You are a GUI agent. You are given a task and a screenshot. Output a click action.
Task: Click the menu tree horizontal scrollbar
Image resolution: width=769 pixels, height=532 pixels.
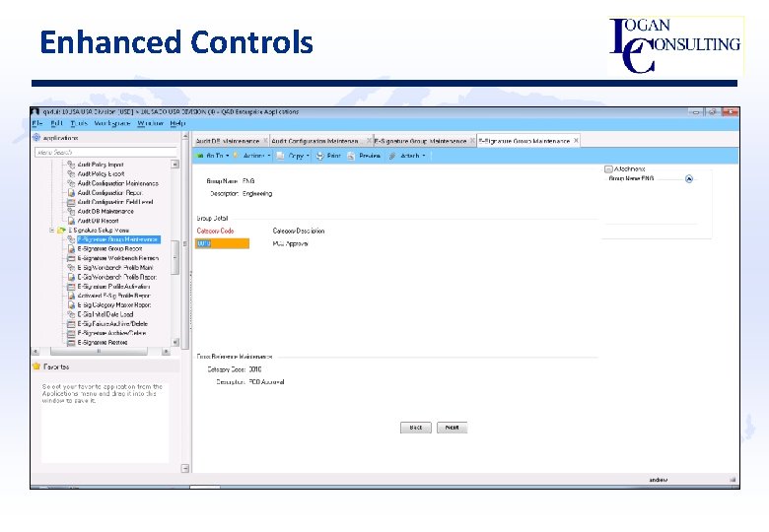[x=99, y=352]
